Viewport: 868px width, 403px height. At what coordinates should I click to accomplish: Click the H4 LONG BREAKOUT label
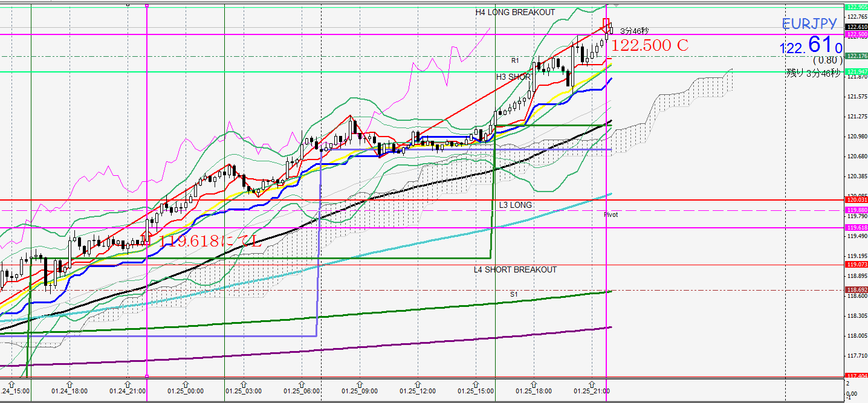pos(515,12)
